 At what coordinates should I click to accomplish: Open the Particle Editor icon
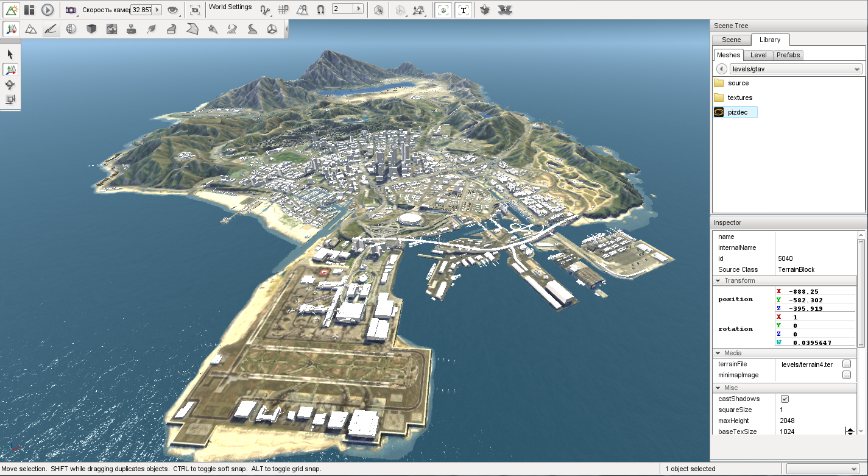coord(212,29)
